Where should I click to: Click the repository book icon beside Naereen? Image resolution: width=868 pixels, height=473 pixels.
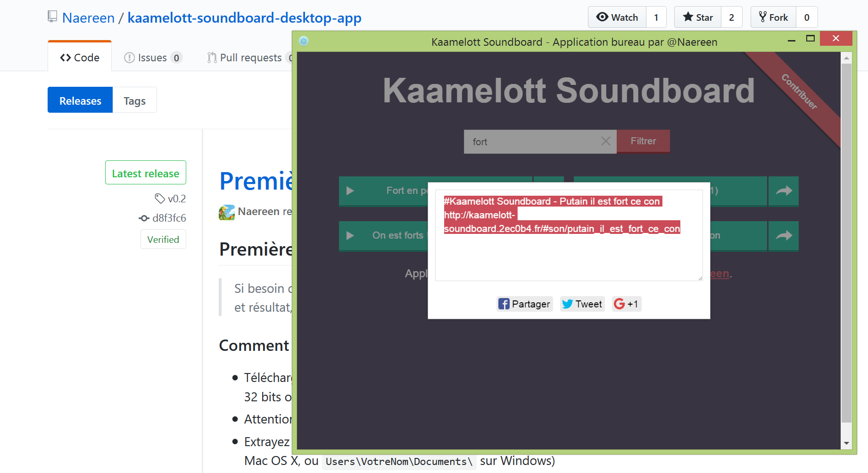tap(52, 17)
